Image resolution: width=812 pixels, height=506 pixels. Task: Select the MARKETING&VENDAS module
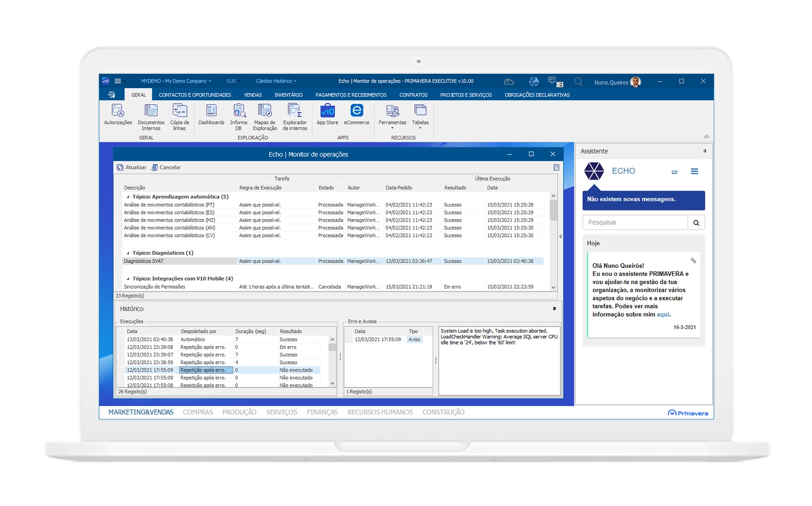click(x=141, y=412)
